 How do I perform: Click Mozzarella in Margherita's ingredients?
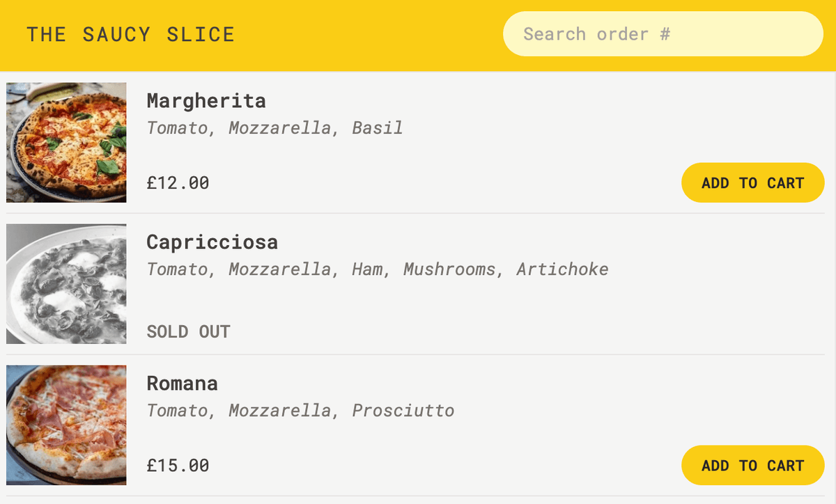tap(279, 128)
